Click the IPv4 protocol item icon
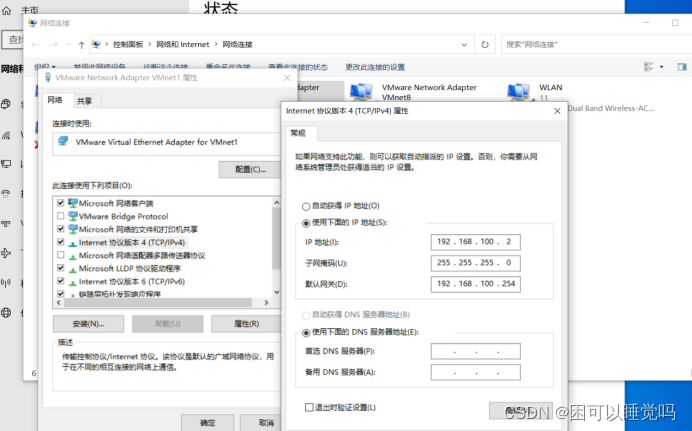Image resolution: width=692 pixels, height=431 pixels. pyautogui.click(x=73, y=243)
